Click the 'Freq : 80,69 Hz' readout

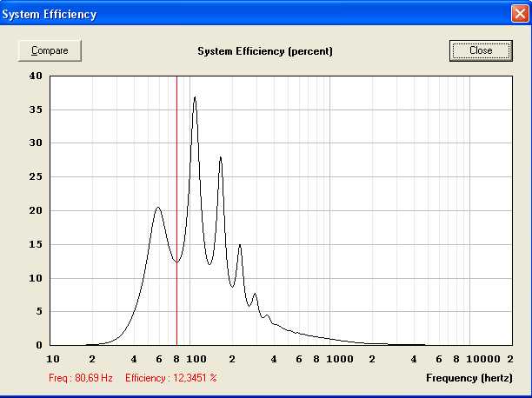tap(81, 378)
